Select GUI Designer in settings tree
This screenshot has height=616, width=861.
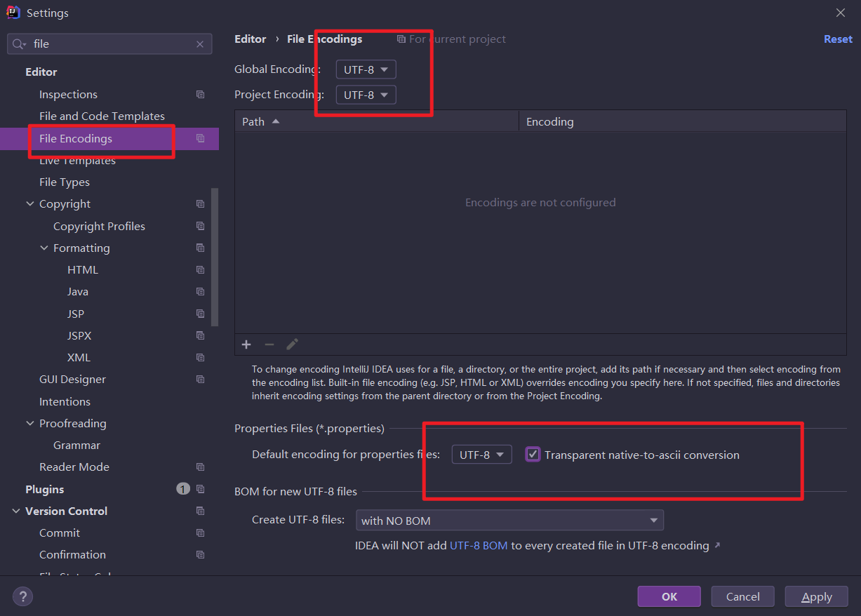72,380
